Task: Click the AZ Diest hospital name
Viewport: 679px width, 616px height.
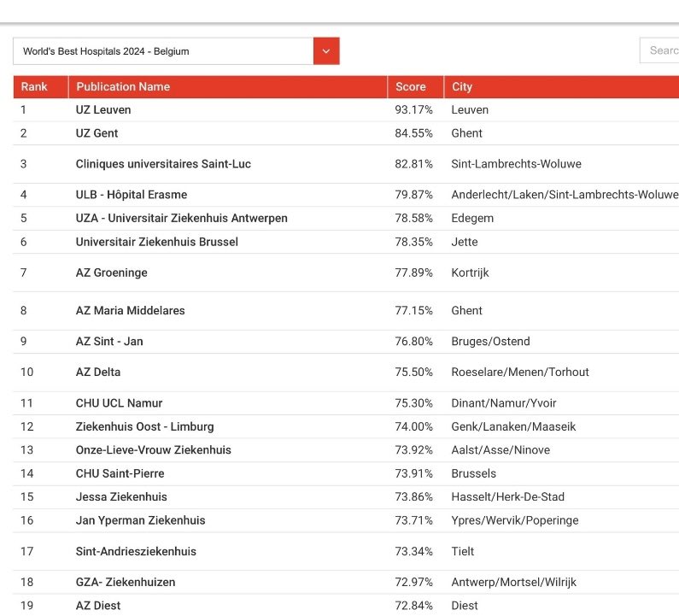Action: coord(98,606)
